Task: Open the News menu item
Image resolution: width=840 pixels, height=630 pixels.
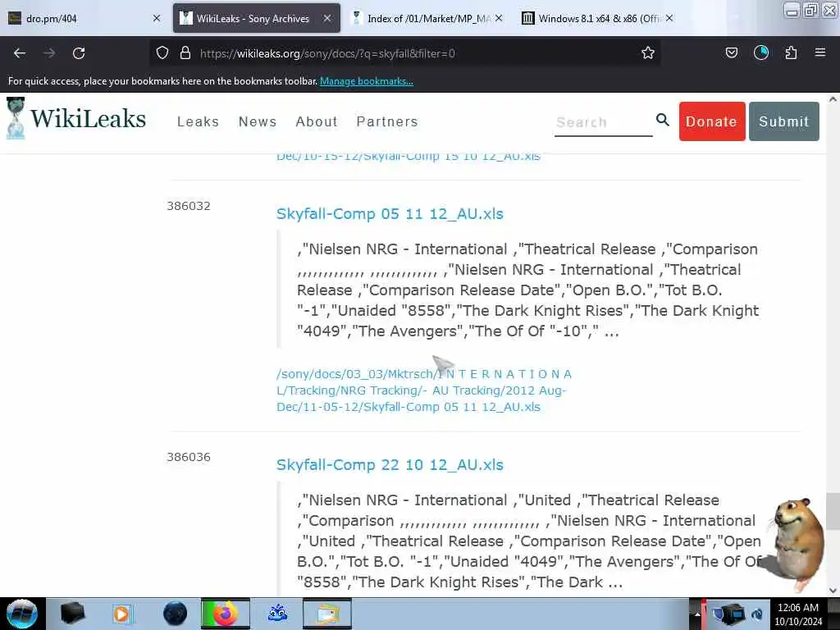Action: pyautogui.click(x=258, y=121)
